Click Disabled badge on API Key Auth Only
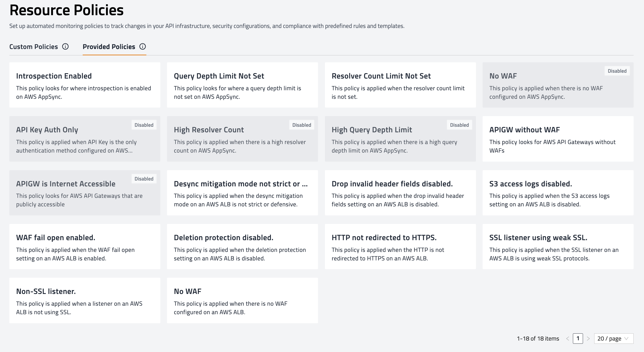This screenshot has height=352, width=644. pos(144,125)
